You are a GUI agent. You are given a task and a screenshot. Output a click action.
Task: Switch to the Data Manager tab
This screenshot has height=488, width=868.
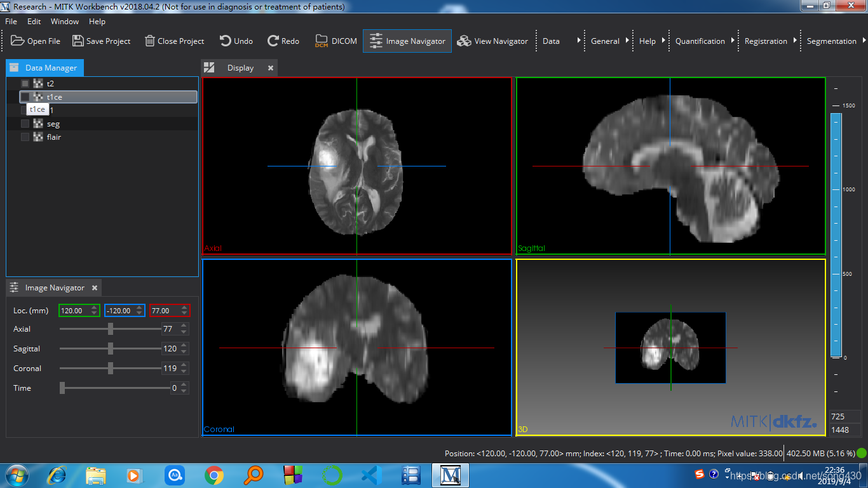click(44, 67)
